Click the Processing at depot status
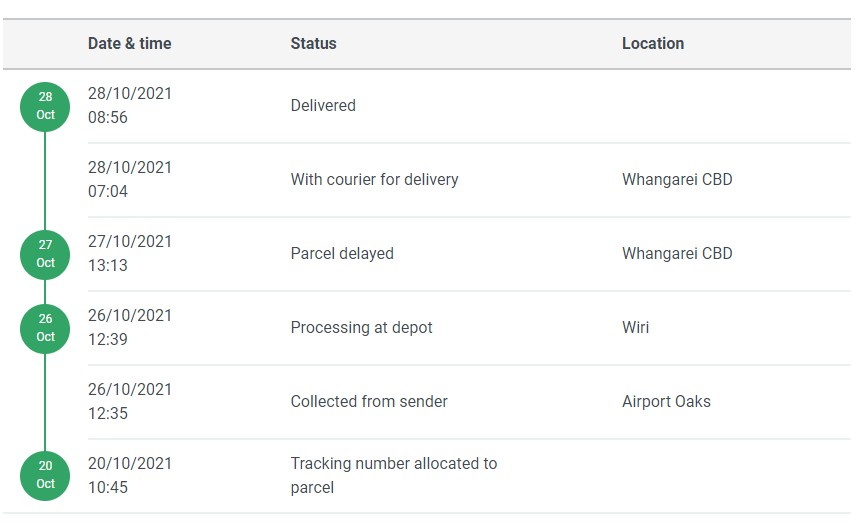859x527 pixels. pyautogui.click(x=361, y=328)
